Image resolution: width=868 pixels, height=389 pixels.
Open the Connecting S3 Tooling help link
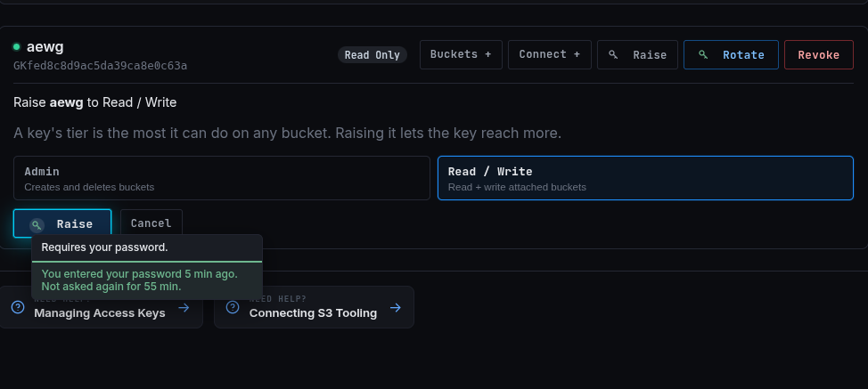click(314, 307)
